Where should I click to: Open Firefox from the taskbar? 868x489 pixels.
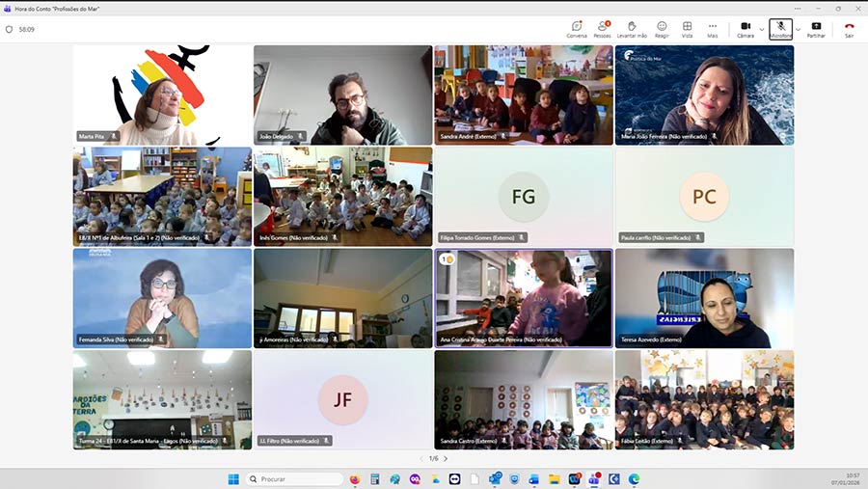click(355, 478)
